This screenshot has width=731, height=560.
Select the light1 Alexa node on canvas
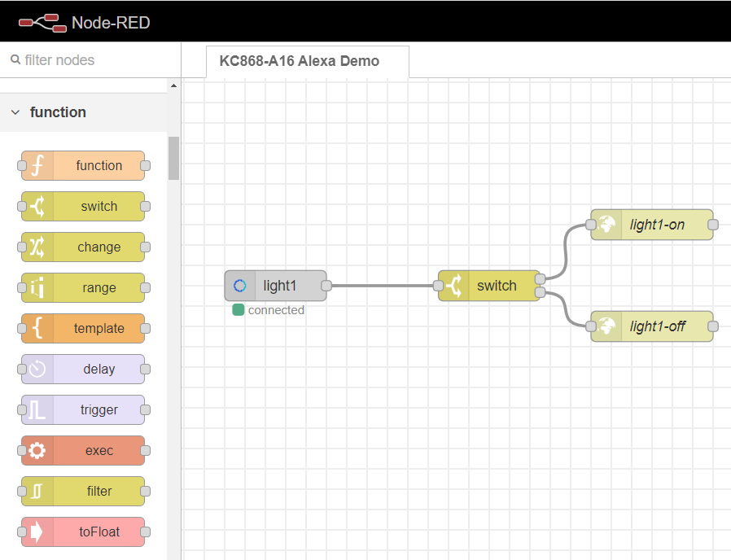click(276, 286)
